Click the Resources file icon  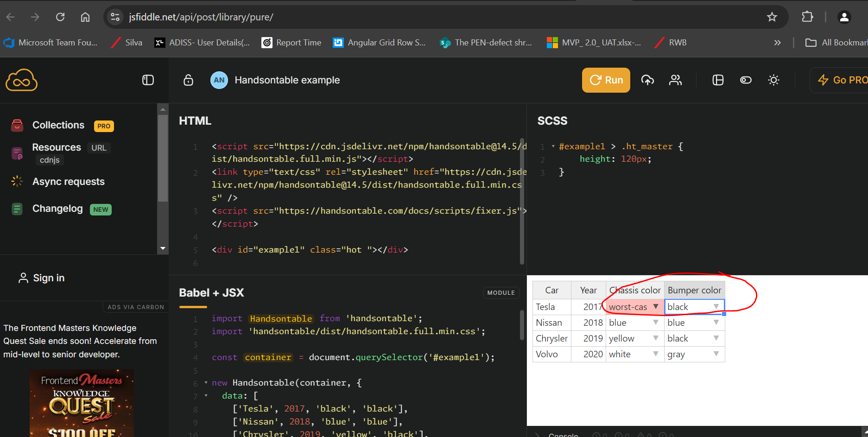tap(17, 153)
